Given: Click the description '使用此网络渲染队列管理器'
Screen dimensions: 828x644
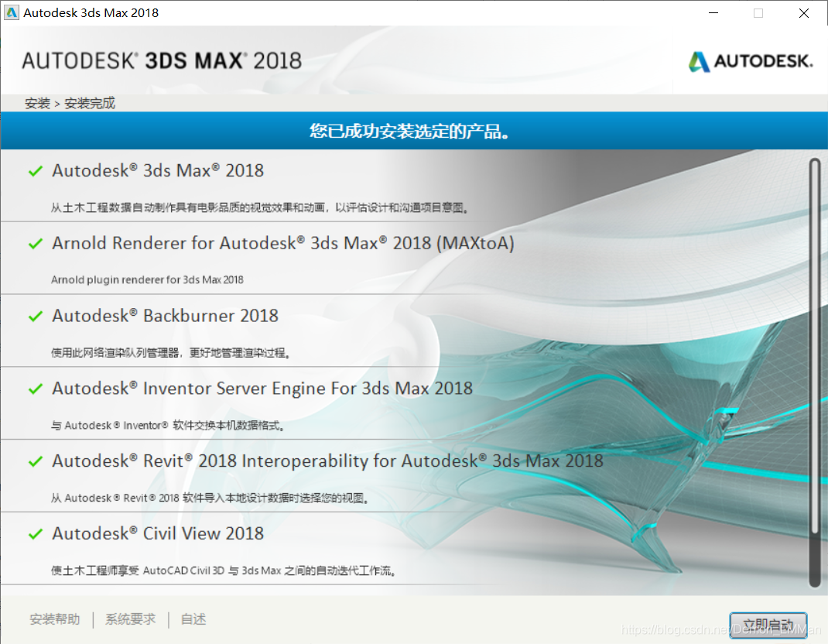Looking at the screenshot, I should [171, 352].
